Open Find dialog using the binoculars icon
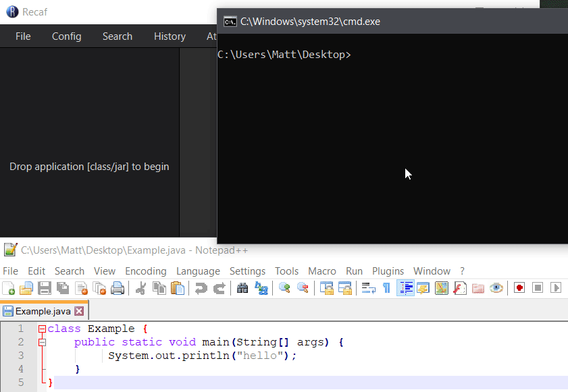The width and height of the screenshot is (568, 392). tap(242, 288)
